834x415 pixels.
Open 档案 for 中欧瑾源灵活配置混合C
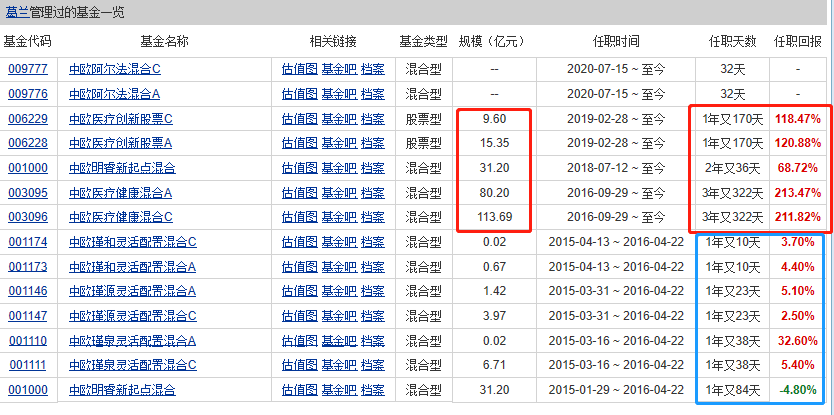coord(373,316)
